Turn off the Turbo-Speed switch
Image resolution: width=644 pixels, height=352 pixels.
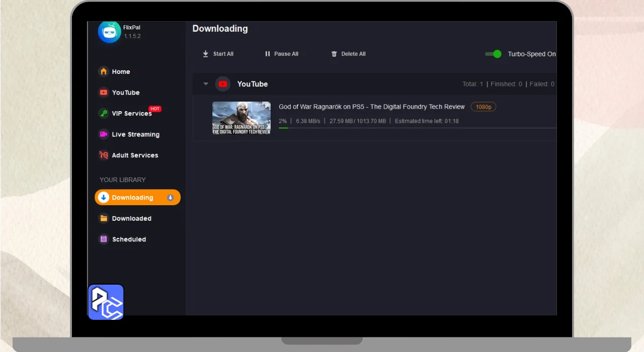493,54
